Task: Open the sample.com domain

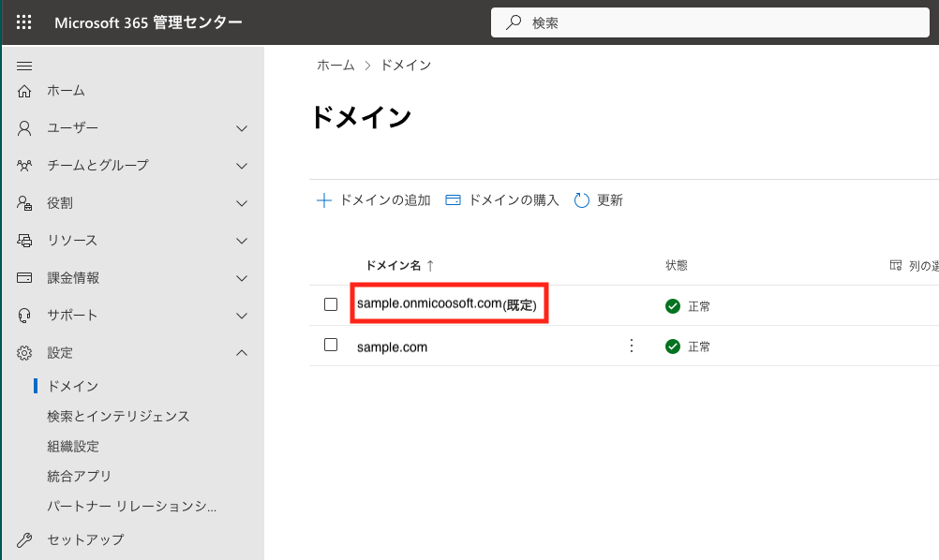Action: [x=393, y=347]
